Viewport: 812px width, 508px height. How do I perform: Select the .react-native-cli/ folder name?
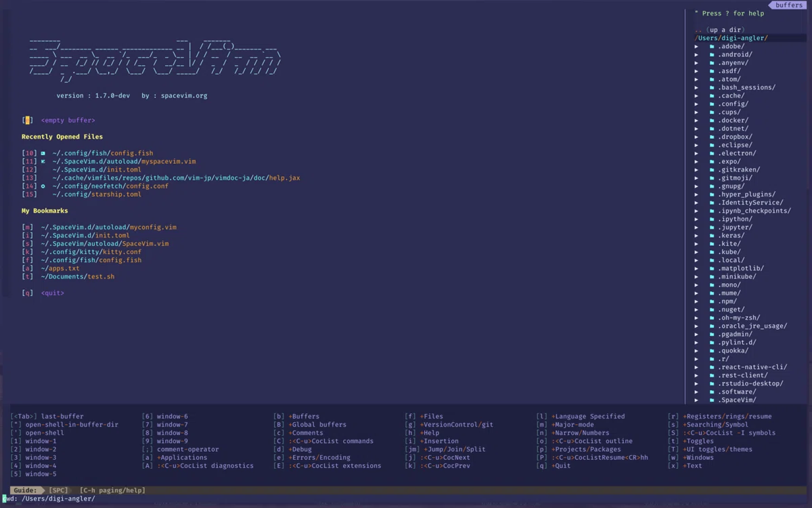[753, 367]
